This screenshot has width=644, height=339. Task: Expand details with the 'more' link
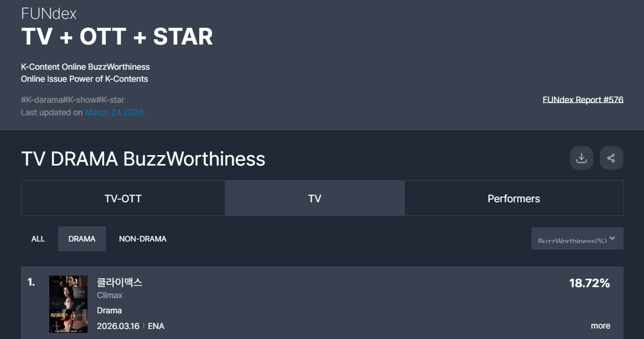[600, 326]
